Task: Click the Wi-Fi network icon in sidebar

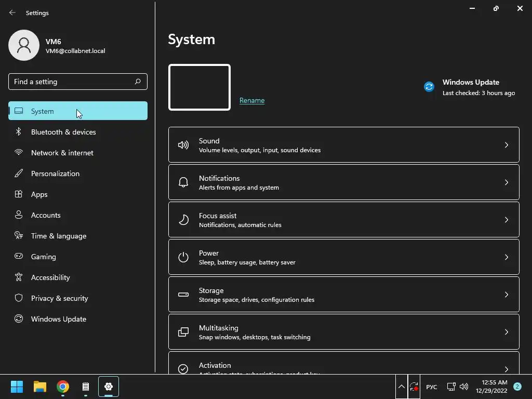Action: [19, 152]
